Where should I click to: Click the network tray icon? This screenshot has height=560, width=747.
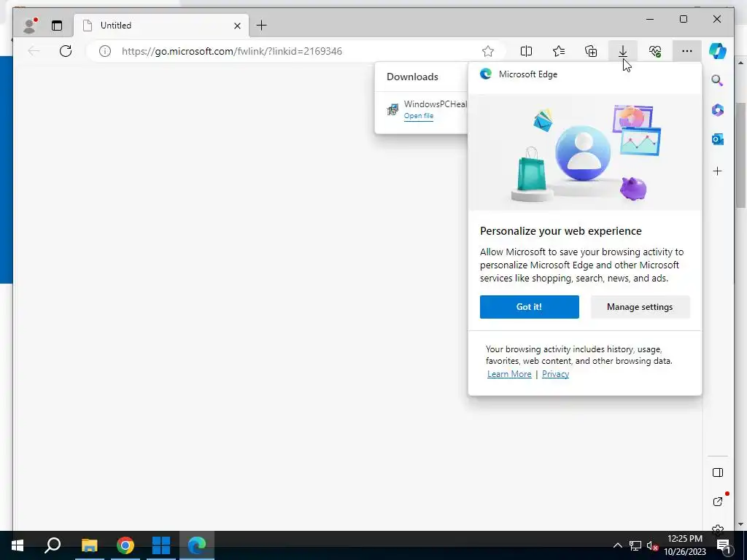635,545
